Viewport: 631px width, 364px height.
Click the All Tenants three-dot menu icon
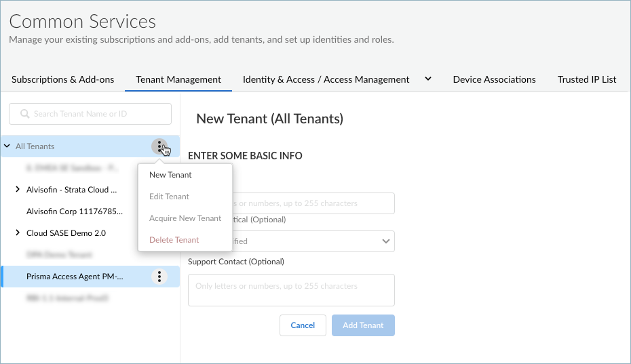(x=159, y=146)
